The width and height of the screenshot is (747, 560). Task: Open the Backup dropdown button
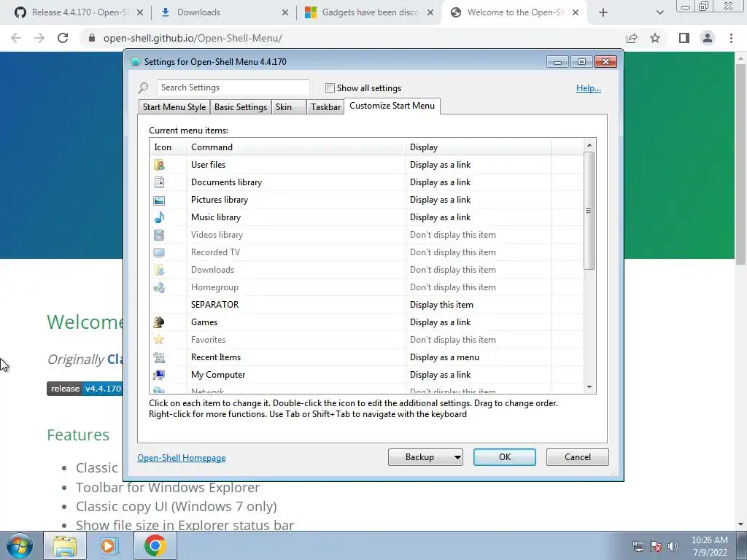pos(425,457)
